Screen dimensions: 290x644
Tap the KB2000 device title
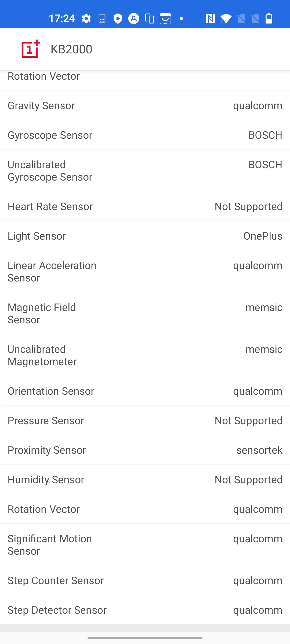(x=71, y=49)
